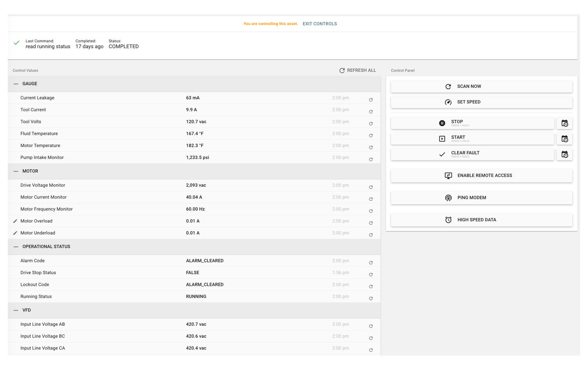The width and height of the screenshot is (588, 370).
Task: Refresh the Current Leakage reading
Action: point(371,100)
